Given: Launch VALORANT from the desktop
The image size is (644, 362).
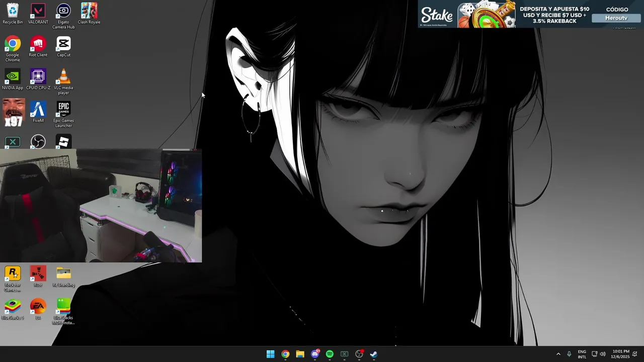Looking at the screenshot, I should 38,14.
